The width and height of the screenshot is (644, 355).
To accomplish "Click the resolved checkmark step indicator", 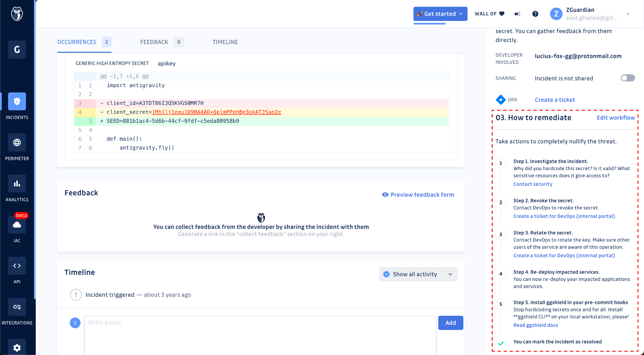I will tap(501, 343).
